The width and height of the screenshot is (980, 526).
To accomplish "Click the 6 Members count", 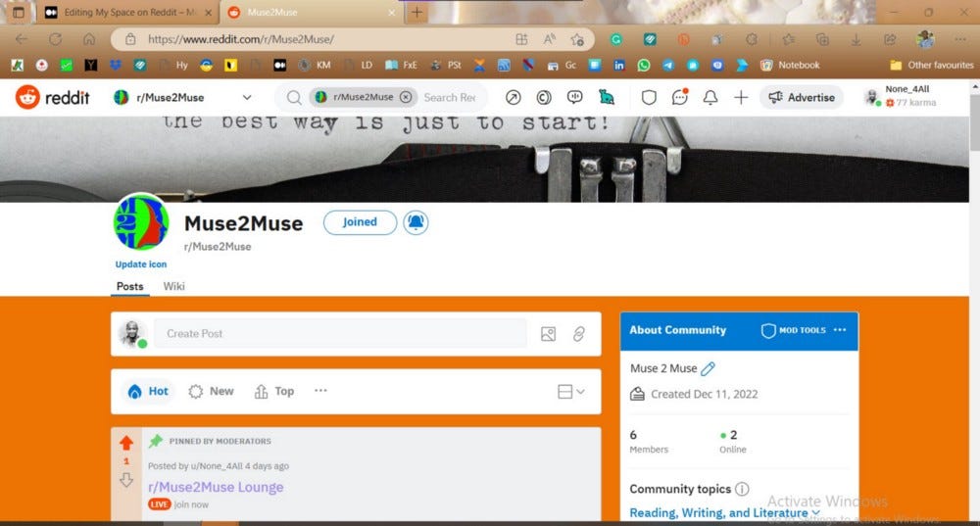I will point(649,441).
